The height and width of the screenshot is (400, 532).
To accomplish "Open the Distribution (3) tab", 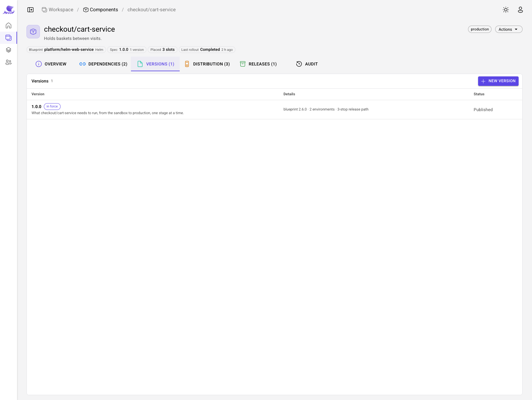I will click(207, 64).
